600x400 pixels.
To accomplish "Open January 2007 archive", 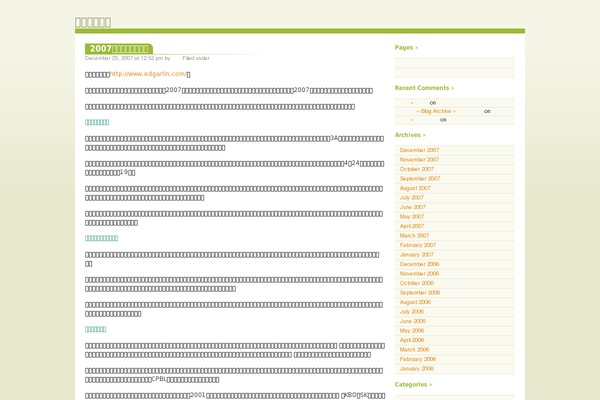I will pos(417,255).
